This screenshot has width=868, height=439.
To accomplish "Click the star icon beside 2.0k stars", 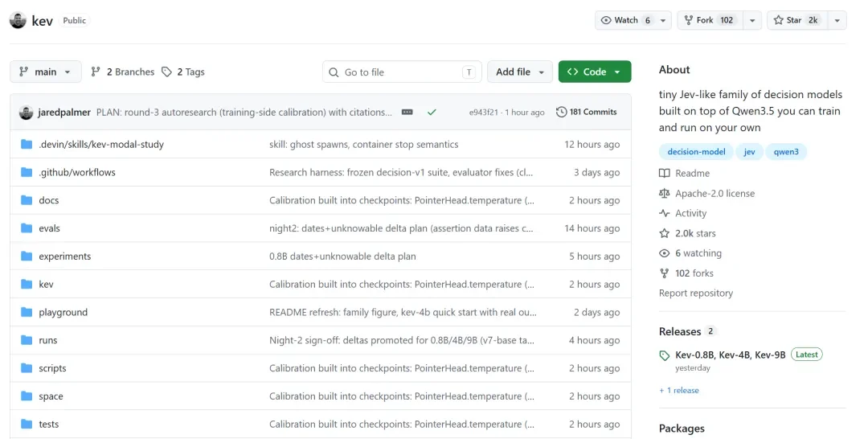I will 665,233.
